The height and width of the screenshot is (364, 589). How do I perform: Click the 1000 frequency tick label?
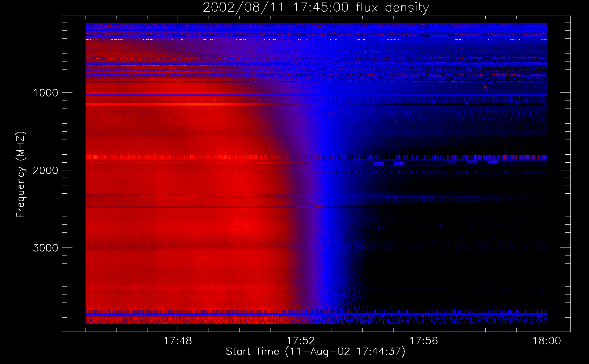[46, 93]
